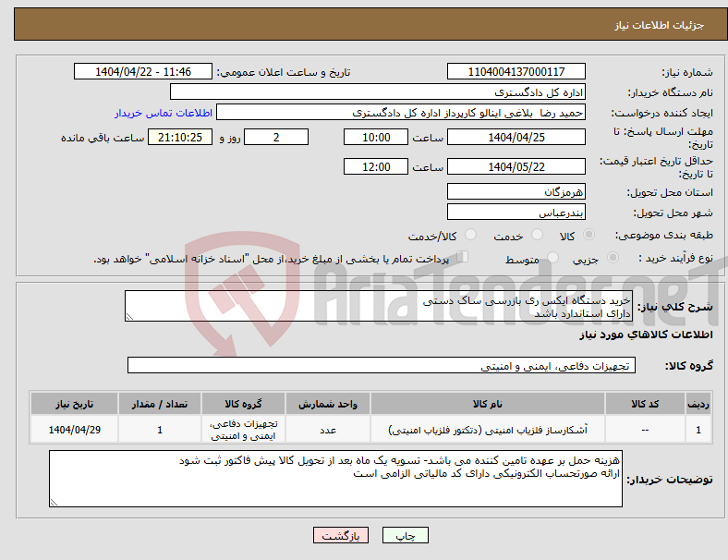The width and height of the screenshot is (728, 560).
Task: Click the delivery city field بندرعباس
Action: (x=516, y=212)
